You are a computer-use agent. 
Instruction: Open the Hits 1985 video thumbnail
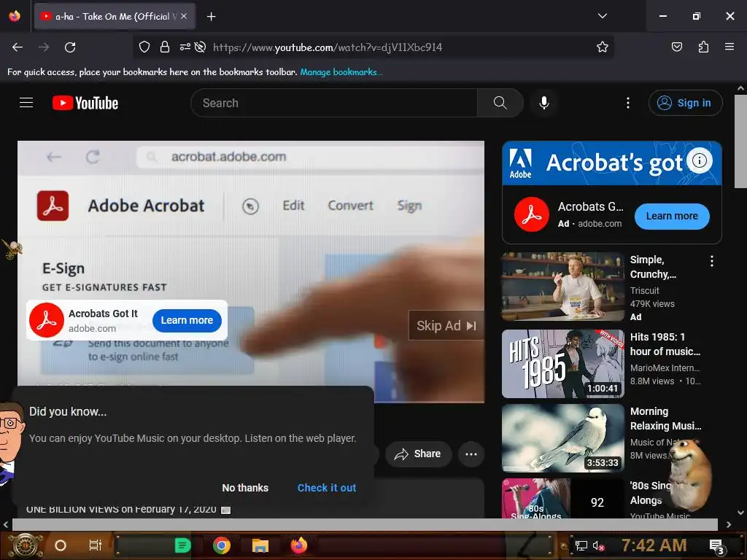pos(562,364)
